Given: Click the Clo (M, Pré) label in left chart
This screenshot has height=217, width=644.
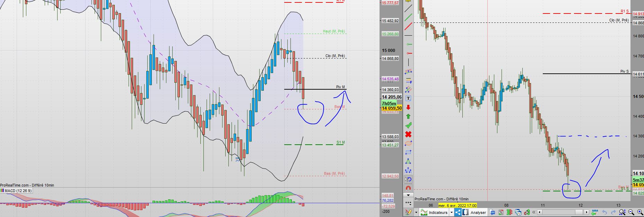Looking at the screenshot, I should point(335,56).
